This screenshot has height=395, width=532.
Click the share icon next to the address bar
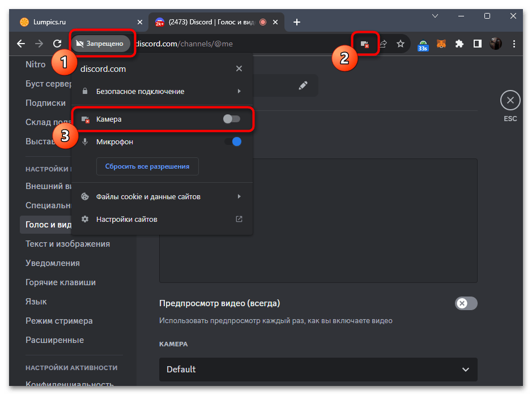click(x=384, y=43)
